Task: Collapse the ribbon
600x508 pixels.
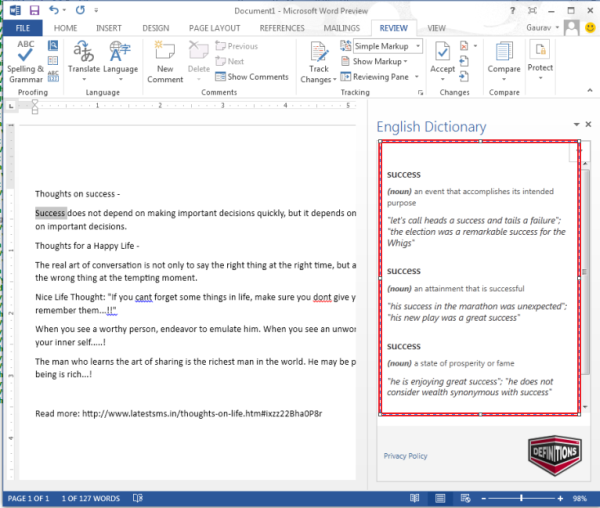Action: pyautogui.click(x=590, y=91)
